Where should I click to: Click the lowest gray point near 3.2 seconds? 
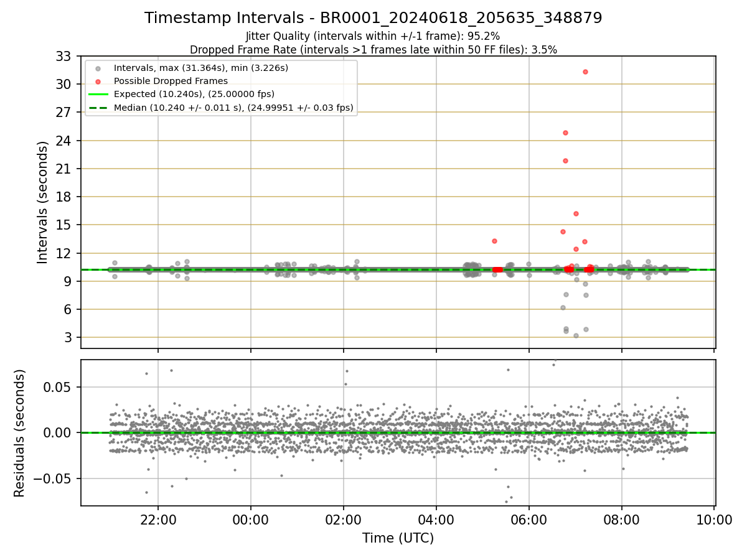576,335
